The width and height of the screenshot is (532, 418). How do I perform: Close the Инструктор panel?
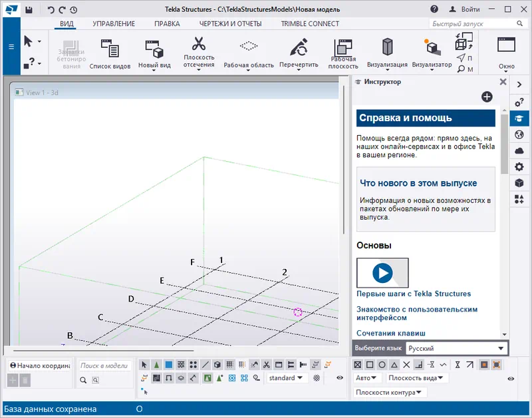tap(503, 82)
